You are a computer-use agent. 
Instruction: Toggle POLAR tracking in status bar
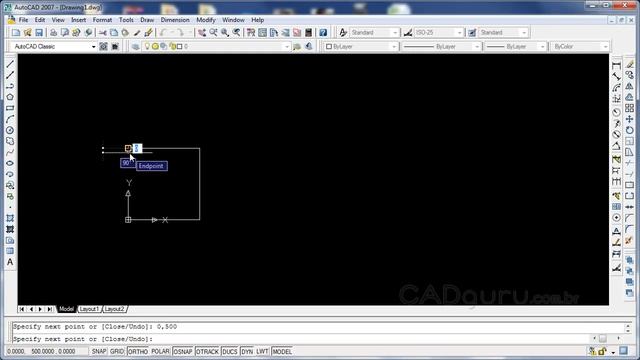coord(160,351)
